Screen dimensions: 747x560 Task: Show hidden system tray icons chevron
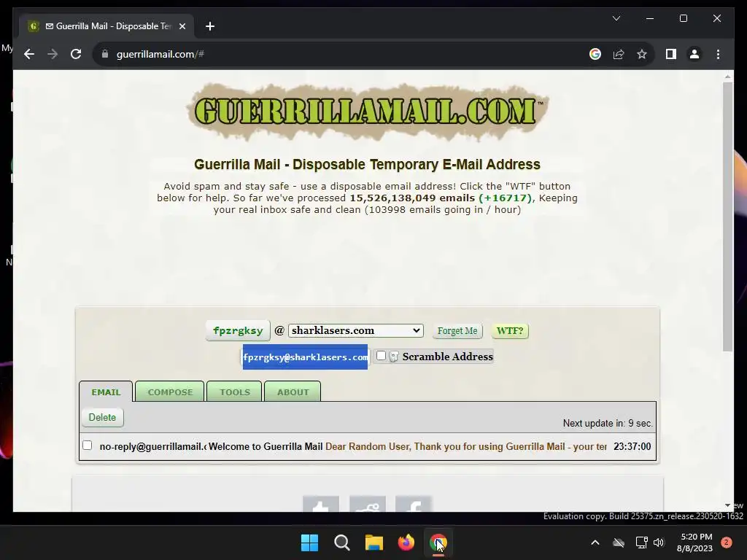click(595, 542)
